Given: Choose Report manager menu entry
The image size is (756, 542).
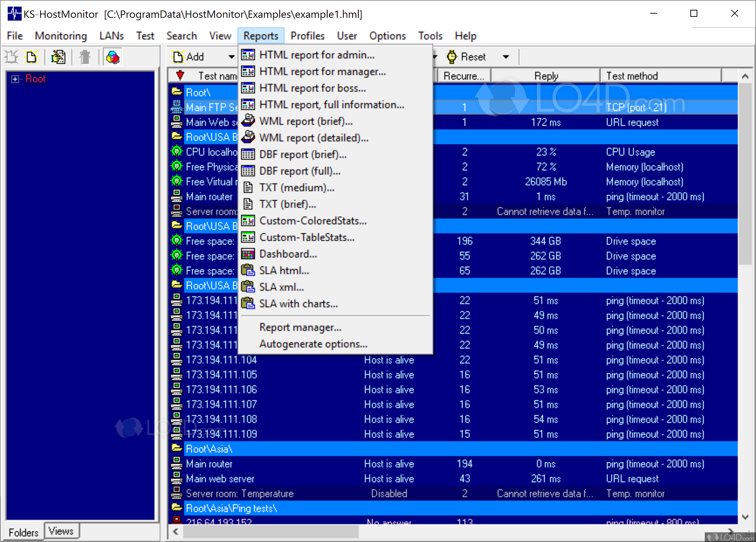Looking at the screenshot, I should point(300,328).
